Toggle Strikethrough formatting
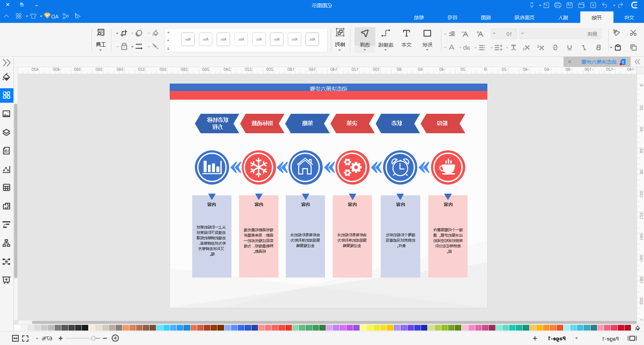Screen dimensions: 644x345 click(555, 48)
